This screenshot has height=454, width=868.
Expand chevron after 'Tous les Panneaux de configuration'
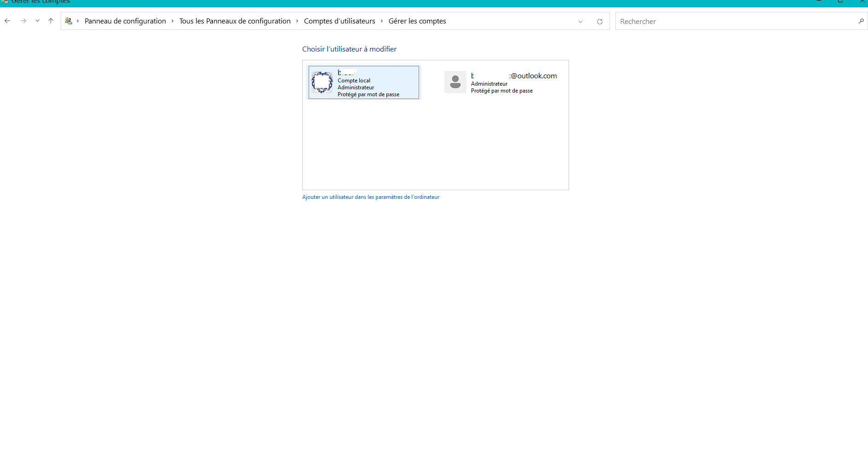coord(297,21)
